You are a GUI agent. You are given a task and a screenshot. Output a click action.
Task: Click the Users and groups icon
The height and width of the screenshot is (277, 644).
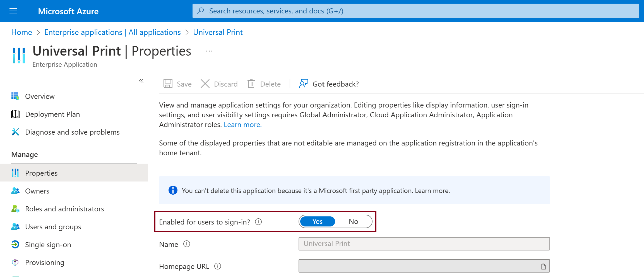pos(15,226)
